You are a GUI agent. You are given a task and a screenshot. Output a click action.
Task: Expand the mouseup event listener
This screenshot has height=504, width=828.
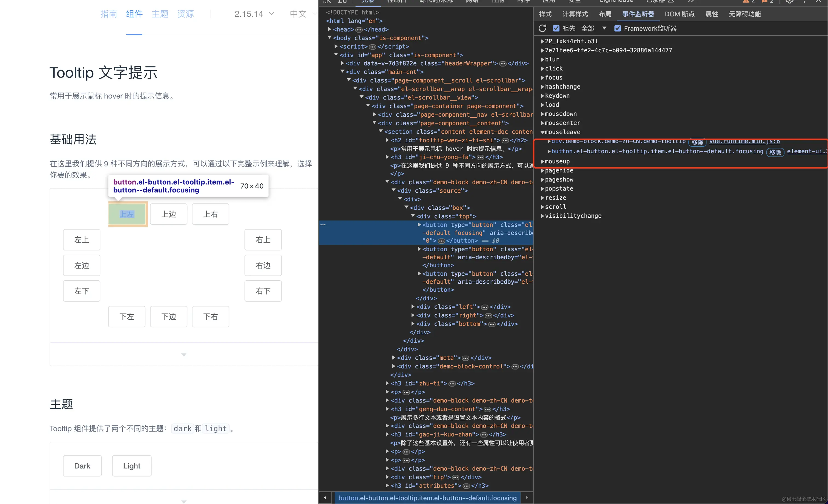point(542,162)
